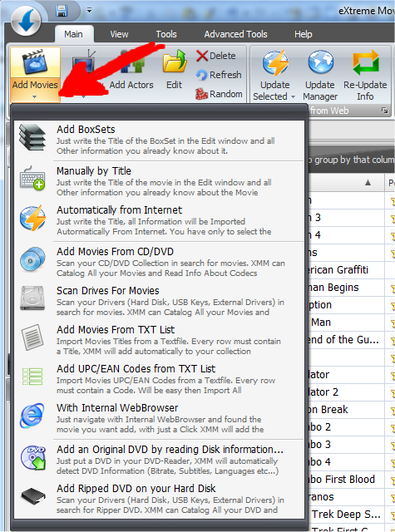Open the Advanced Tools tab
This screenshot has height=532, width=395.
pyautogui.click(x=235, y=34)
